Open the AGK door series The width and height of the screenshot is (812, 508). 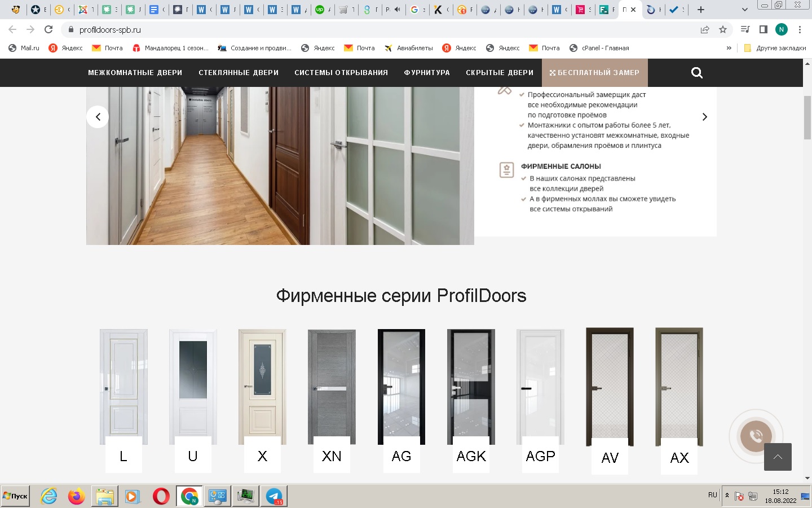point(471,401)
